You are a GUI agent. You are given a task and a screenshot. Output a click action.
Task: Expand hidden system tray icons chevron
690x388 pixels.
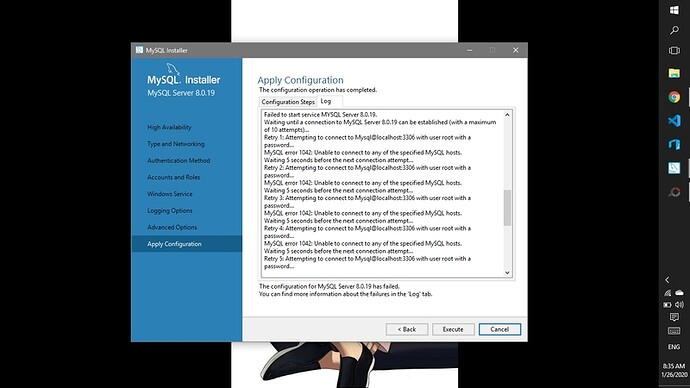(x=668, y=280)
